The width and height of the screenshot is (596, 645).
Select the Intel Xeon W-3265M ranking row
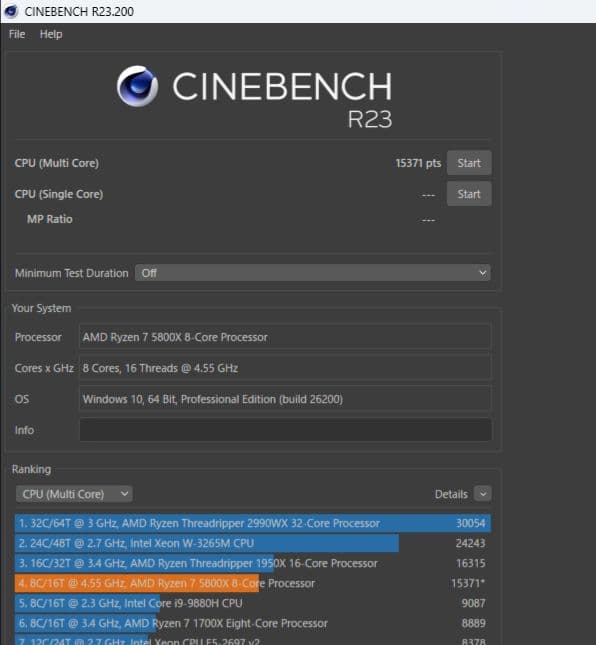[253, 543]
